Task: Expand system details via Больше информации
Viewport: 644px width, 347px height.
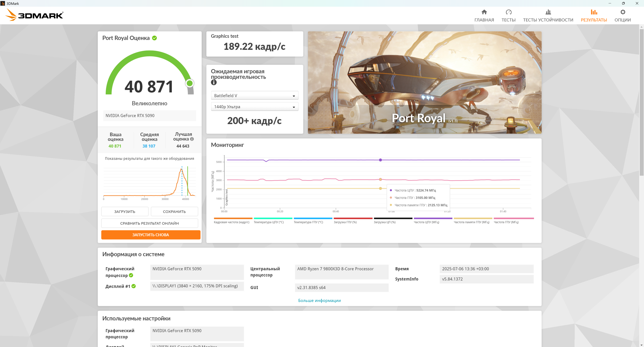Action: coord(319,300)
